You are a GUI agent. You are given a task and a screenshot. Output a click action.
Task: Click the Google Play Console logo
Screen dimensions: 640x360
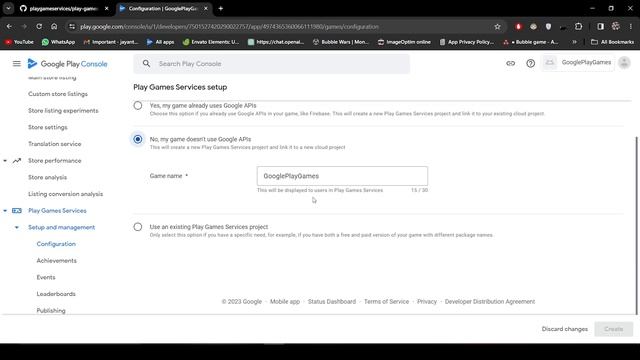pyautogui.click(x=67, y=64)
